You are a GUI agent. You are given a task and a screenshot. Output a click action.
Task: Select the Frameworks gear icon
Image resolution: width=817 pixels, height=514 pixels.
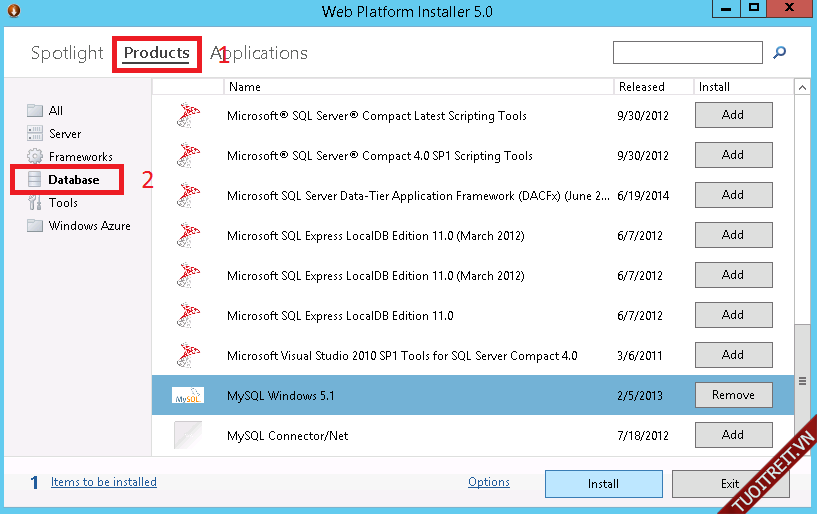click(35, 157)
